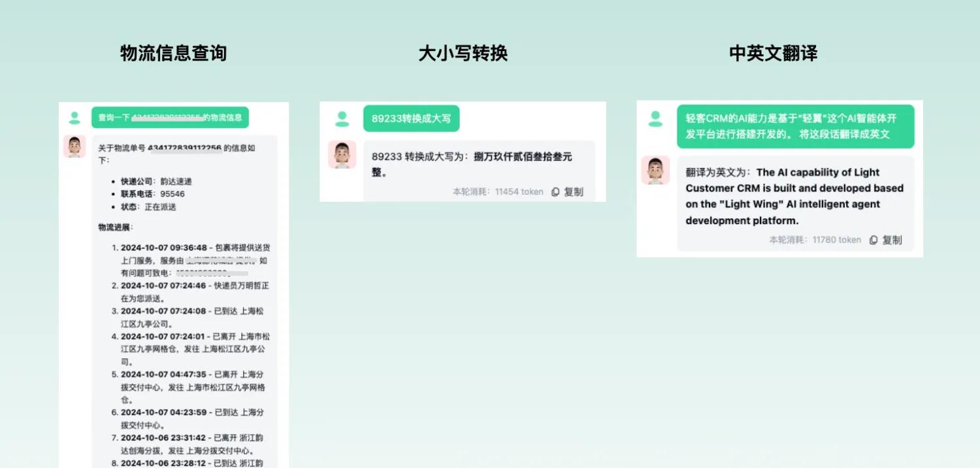Click the row 状态: 正在派送

[x=149, y=207]
